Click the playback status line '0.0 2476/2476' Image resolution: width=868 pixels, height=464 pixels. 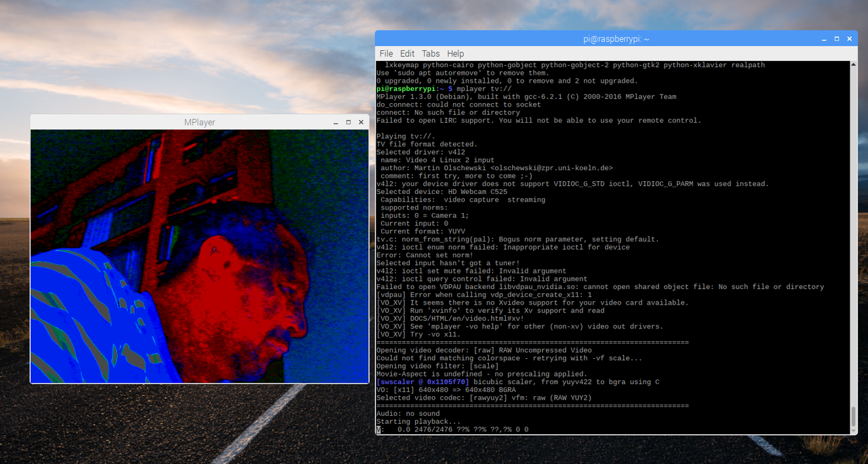click(452, 429)
